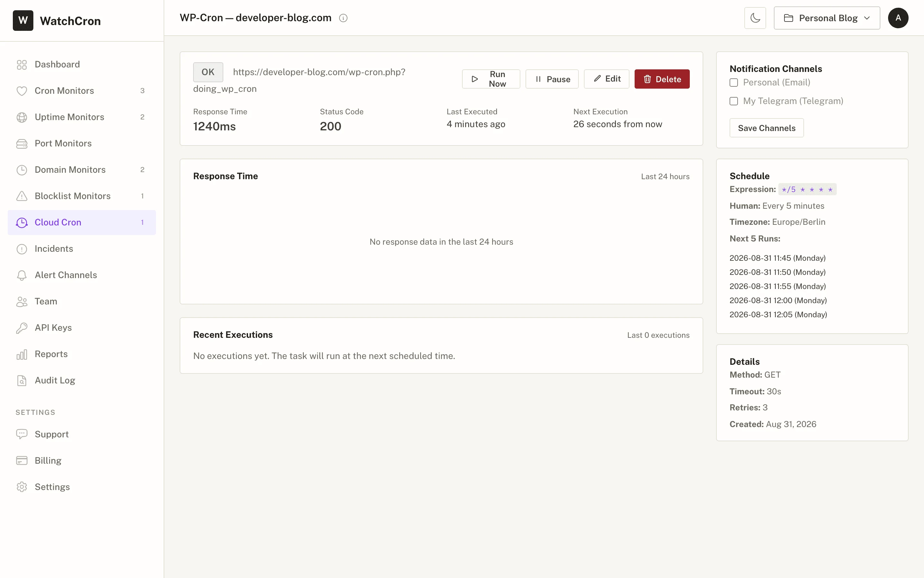Screen dimensions: 924x578
Task: Click the Incidents exclamation circle icon
Action: [22, 249]
